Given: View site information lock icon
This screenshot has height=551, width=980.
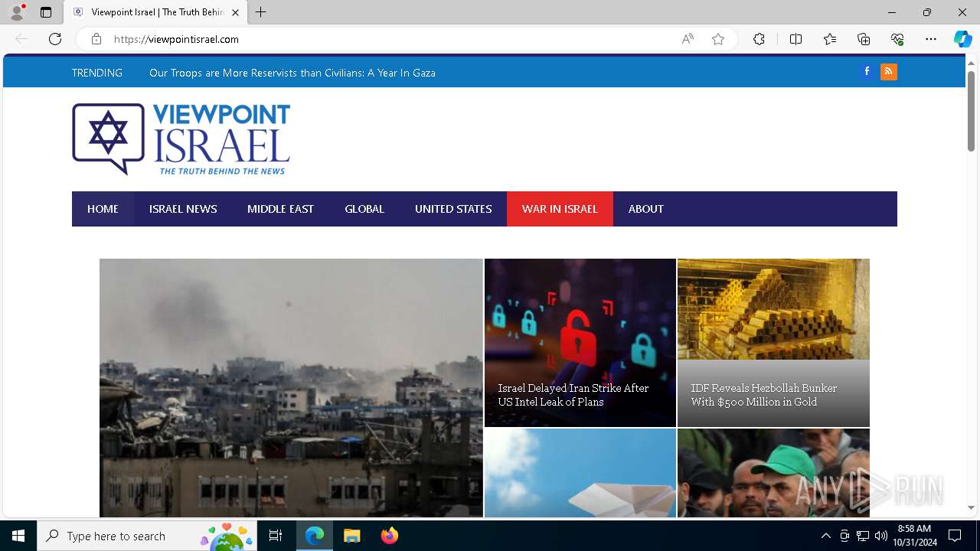Looking at the screenshot, I should [x=96, y=39].
